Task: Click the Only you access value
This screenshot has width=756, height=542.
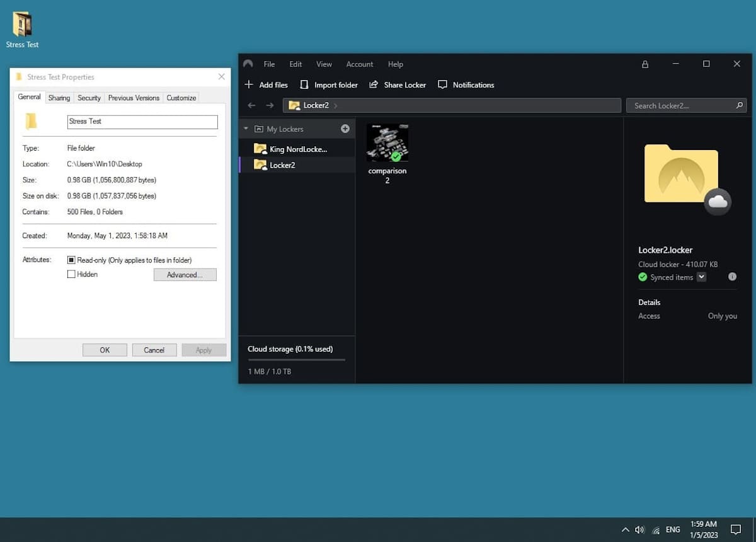Action: [723, 316]
